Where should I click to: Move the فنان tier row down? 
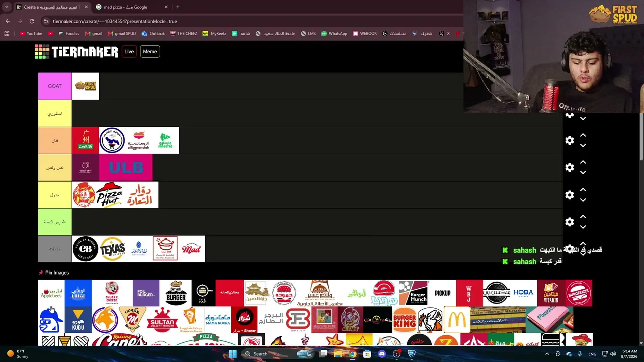click(583, 146)
